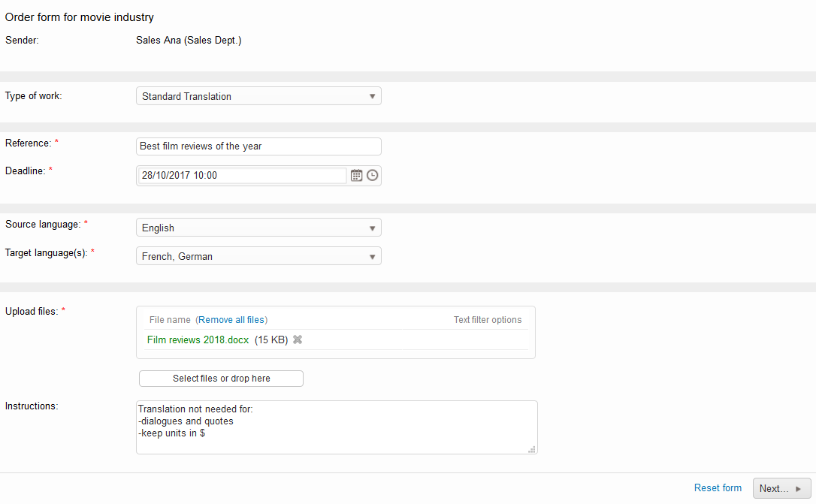Expand the Type of work dropdown
The width and height of the screenshot is (816, 504).
point(258,96)
